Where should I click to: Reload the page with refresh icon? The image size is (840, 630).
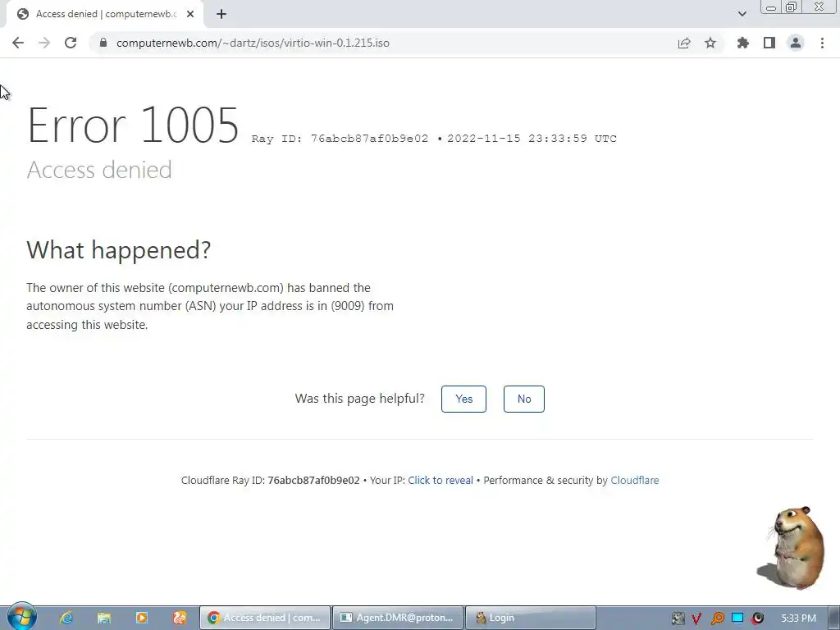(71, 43)
